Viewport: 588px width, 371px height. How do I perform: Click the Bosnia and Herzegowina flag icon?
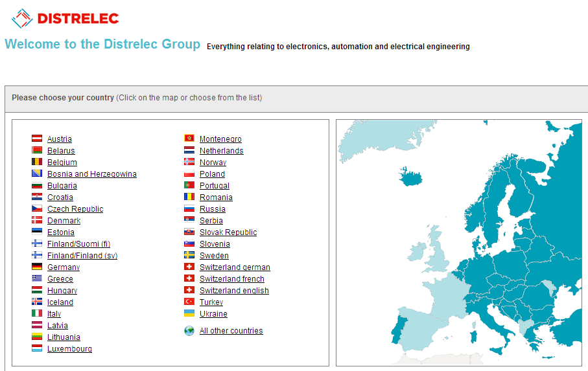(37, 174)
